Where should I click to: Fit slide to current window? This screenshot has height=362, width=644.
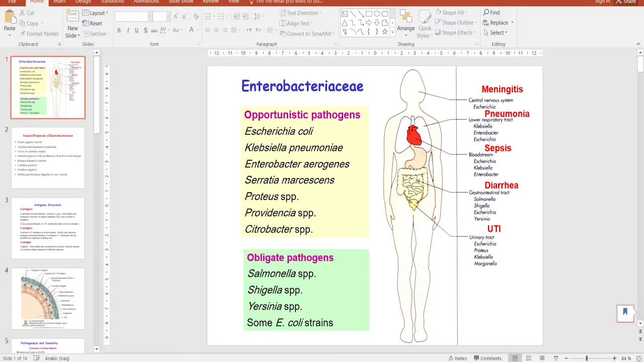tap(638, 358)
